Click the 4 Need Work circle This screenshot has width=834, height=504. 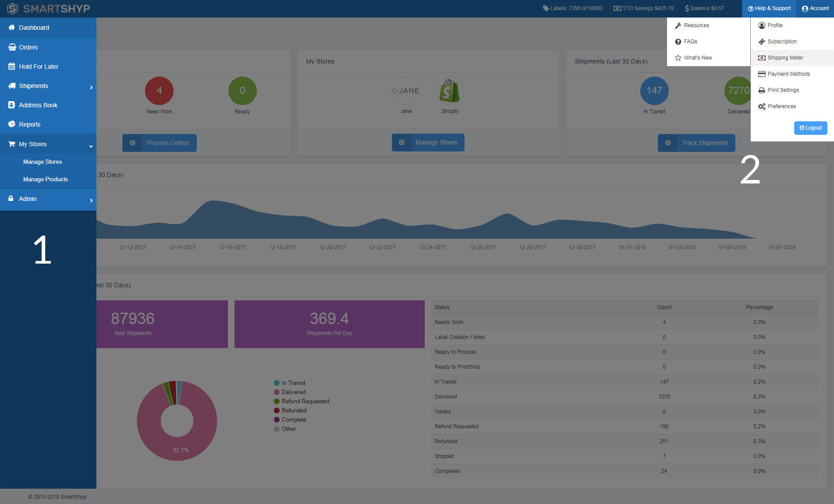(159, 91)
